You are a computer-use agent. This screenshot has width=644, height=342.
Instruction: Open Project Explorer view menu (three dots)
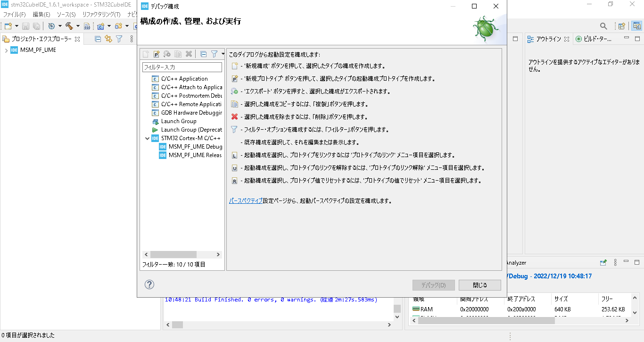(132, 39)
